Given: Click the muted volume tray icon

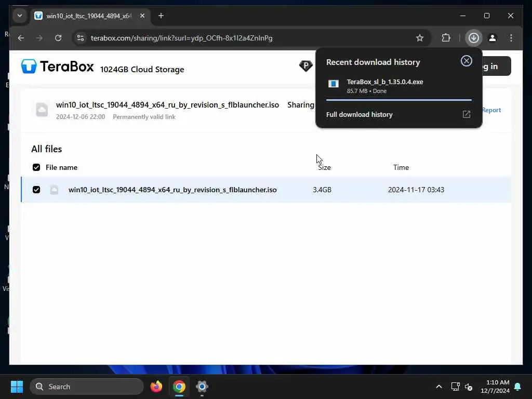Looking at the screenshot, I should tap(469, 387).
